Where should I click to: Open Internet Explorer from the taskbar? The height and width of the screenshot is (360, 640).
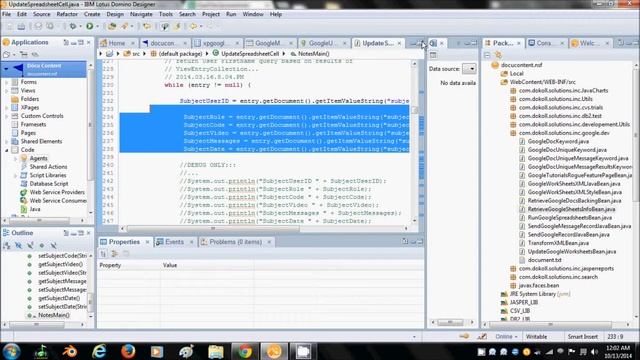click(x=99, y=351)
